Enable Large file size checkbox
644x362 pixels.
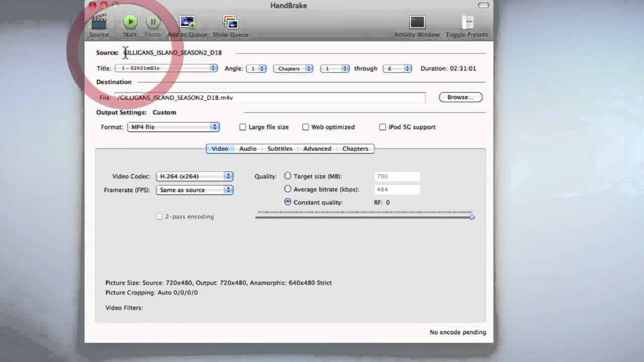pyautogui.click(x=243, y=127)
